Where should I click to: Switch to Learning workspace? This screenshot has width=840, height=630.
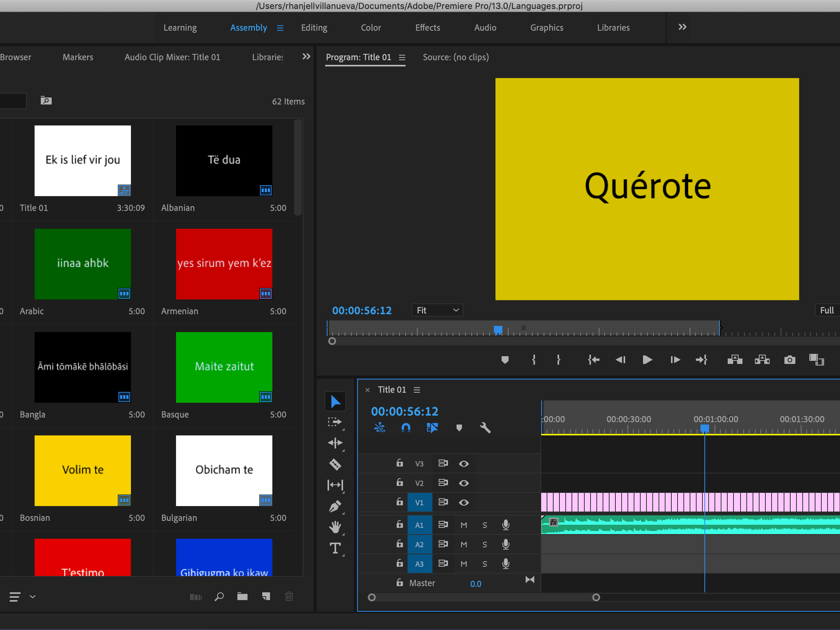click(180, 28)
